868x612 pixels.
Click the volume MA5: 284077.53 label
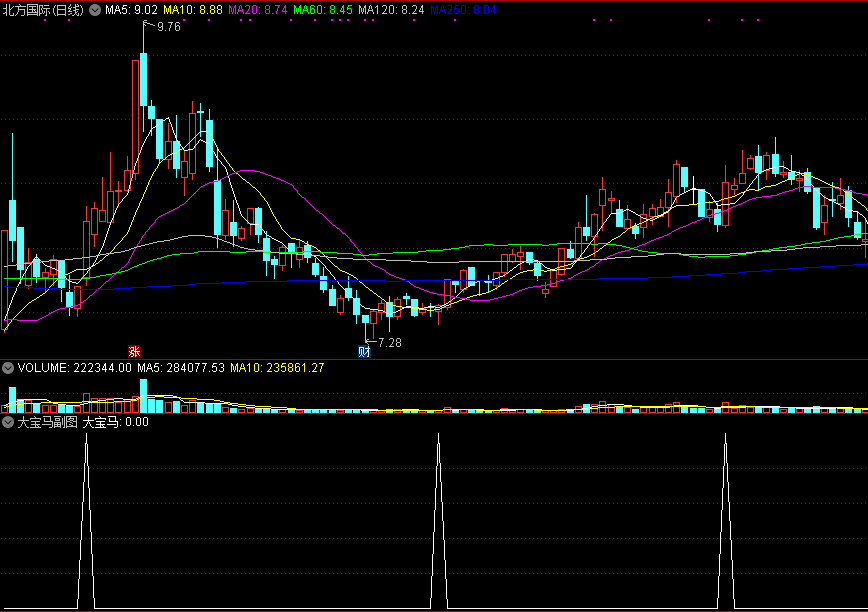[181, 368]
